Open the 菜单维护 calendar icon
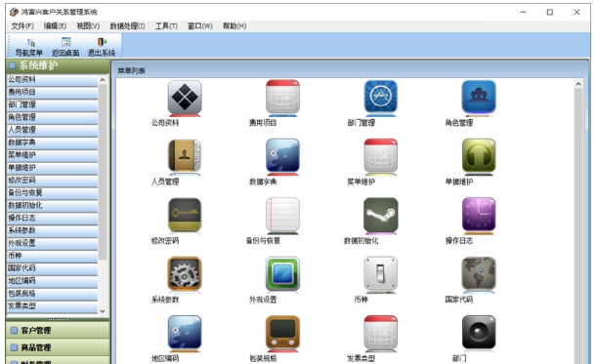 [x=380, y=156]
